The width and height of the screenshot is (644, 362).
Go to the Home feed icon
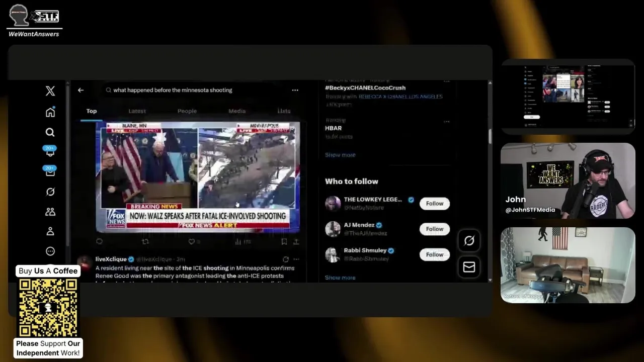point(50,112)
